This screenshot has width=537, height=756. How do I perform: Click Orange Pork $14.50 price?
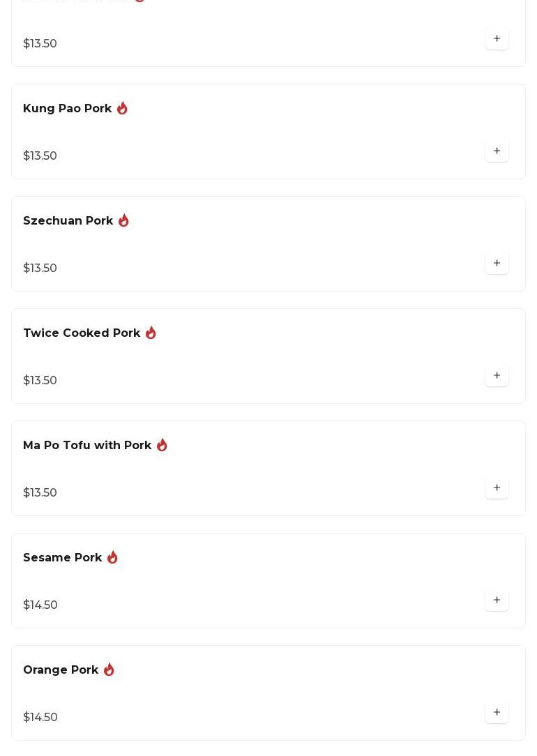(40, 717)
